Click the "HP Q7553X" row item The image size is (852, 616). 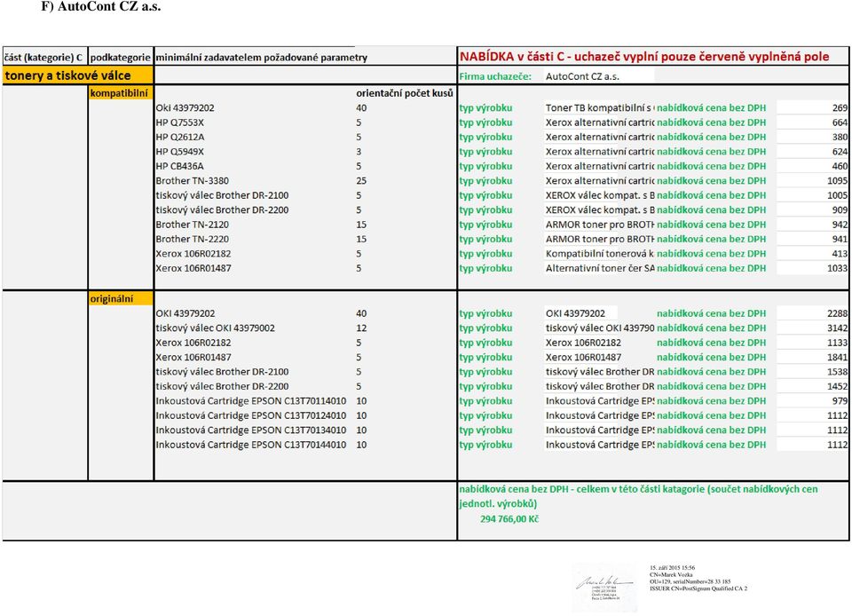tap(180, 122)
